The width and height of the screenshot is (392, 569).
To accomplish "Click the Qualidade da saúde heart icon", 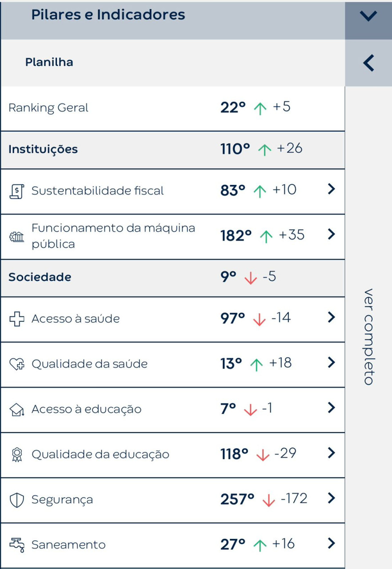I will [x=17, y=364].
